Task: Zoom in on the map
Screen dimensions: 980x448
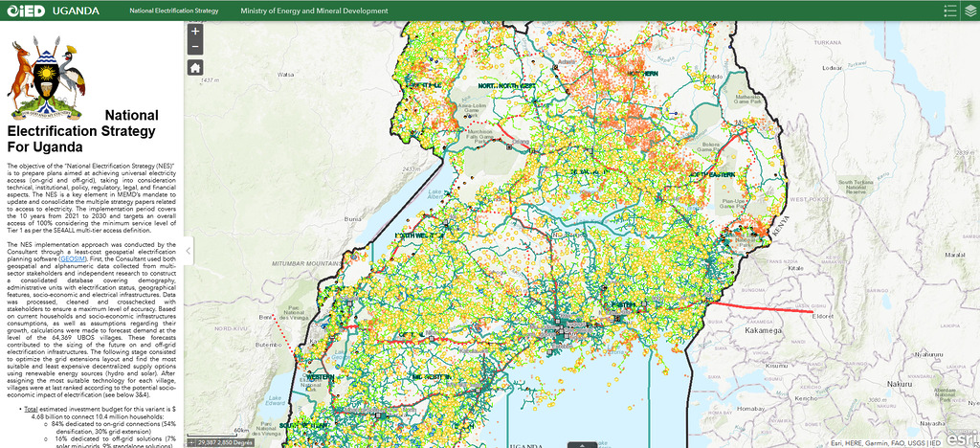Action: (x=195, y=31)
